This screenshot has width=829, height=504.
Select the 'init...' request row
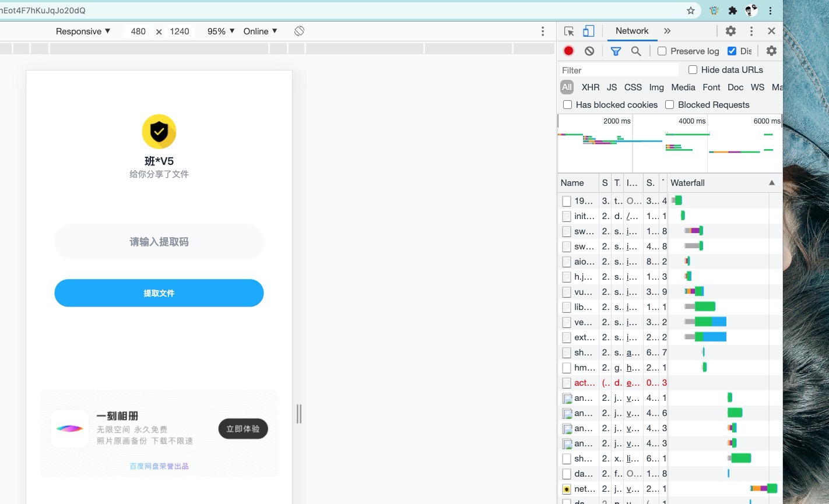click(x=670, y=216)
